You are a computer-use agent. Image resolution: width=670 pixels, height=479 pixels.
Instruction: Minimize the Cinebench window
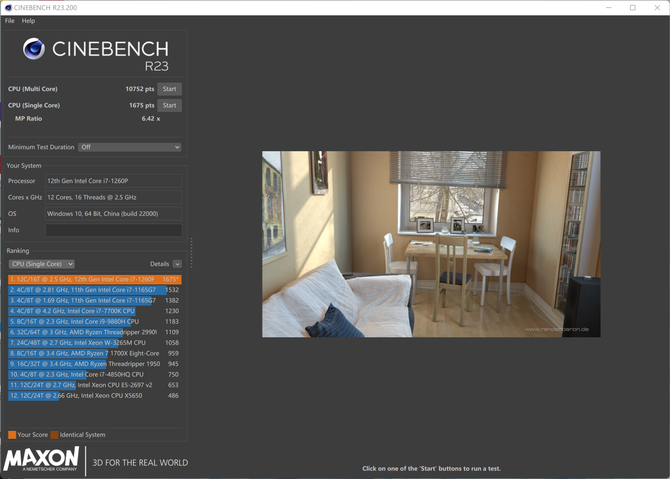[606, 7]
